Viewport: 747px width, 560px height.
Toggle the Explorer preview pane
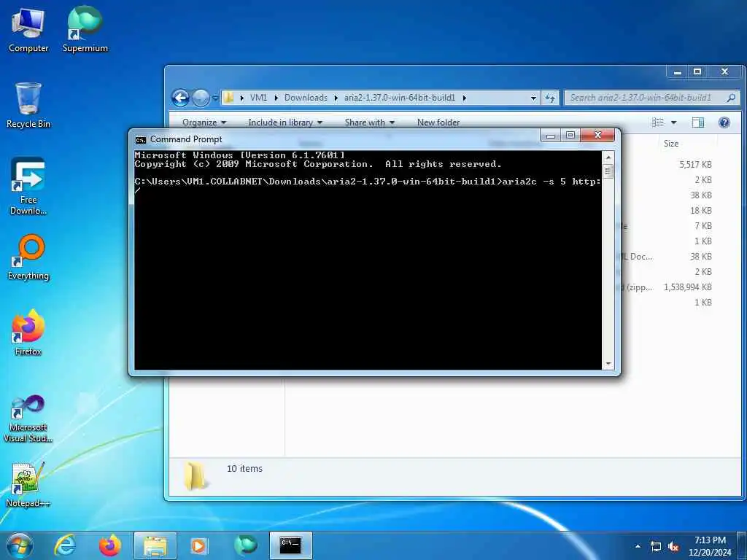point(698,122)
